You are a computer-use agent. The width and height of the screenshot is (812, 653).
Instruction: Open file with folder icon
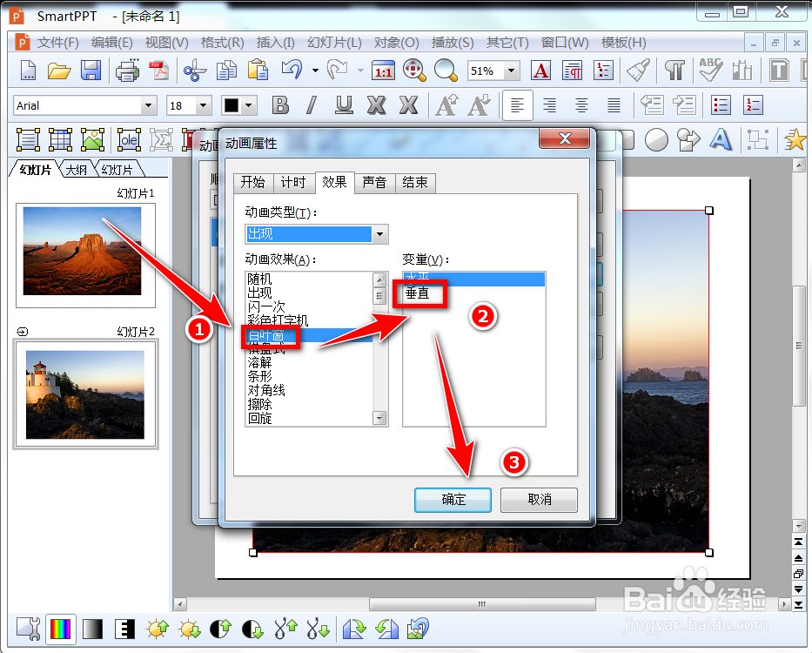point(59,71)
